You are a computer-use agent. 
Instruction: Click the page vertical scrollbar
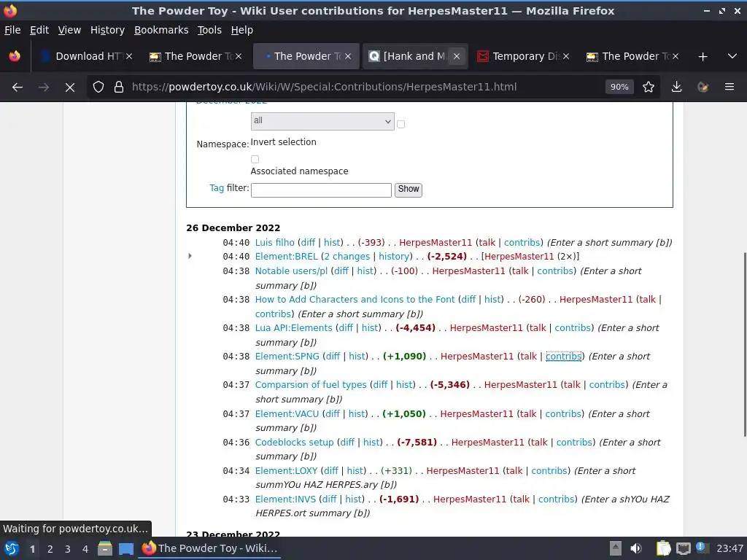click(x=743, y=345)
